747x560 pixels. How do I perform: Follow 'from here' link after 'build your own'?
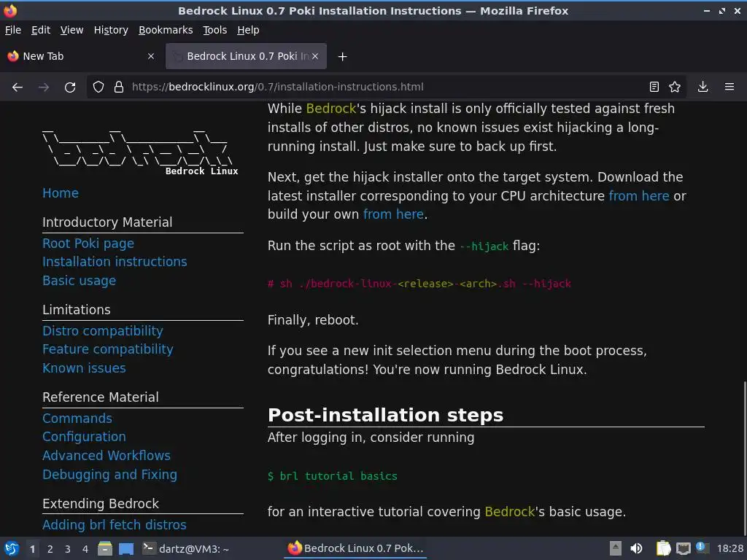click(393, 214)
